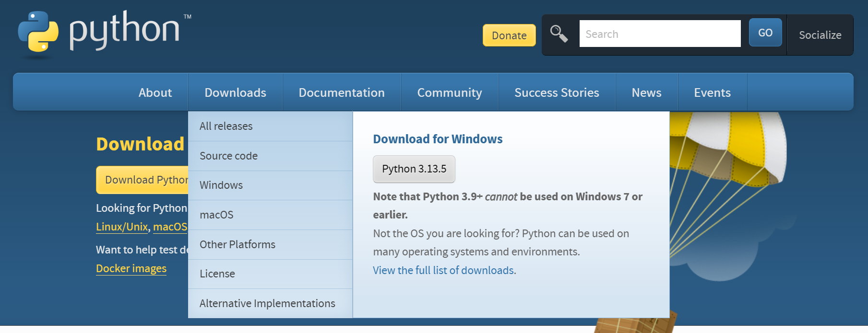Click the yellow Download Python button
This screenshot has height=333, width=868.
(x=143, y=180)
